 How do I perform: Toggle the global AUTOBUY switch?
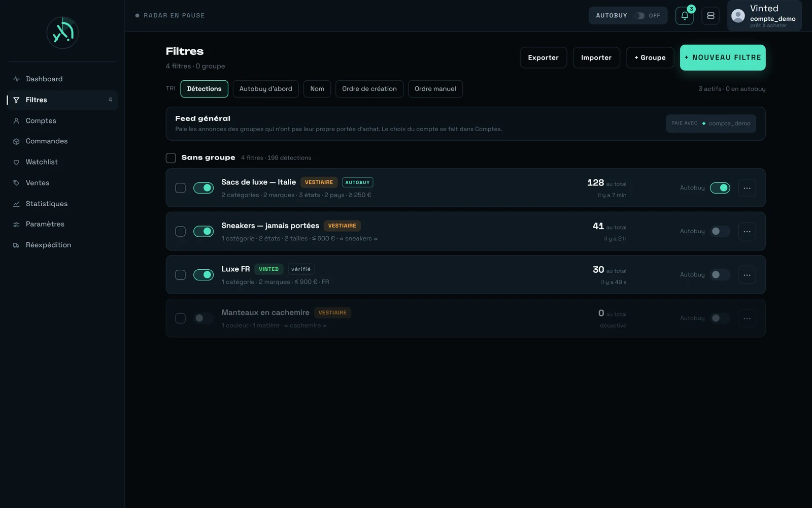click(640, 16)
